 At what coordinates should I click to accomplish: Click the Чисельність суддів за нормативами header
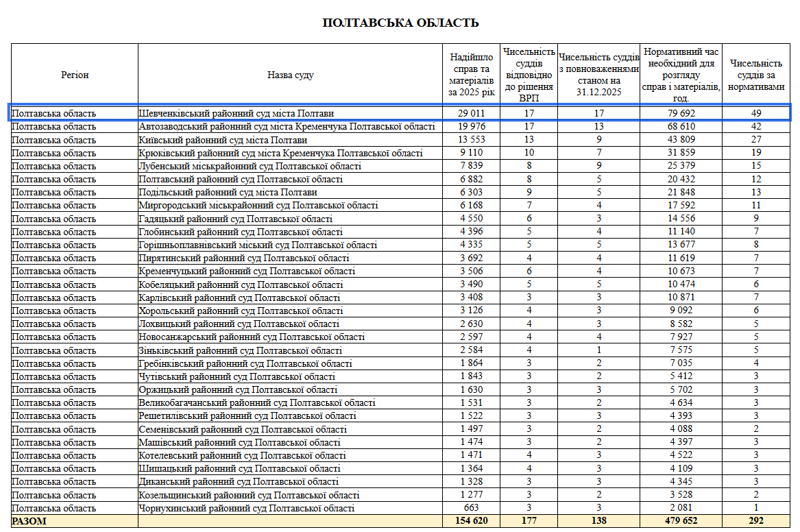pos(756,75)
